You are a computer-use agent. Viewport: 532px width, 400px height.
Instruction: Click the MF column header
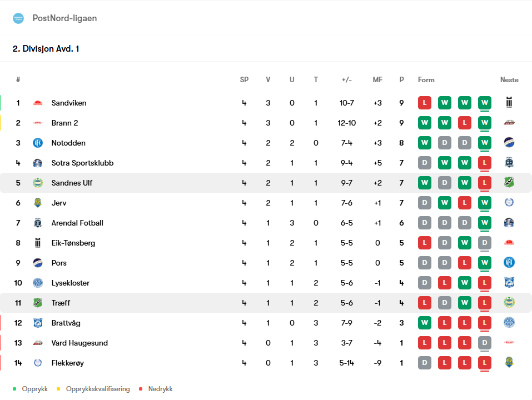pos(377,80)
